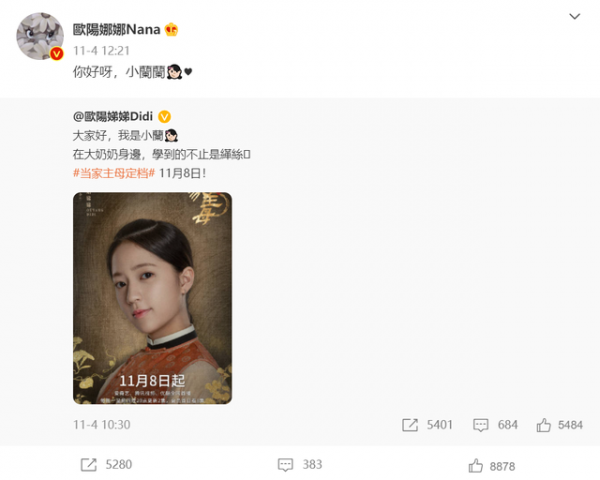The width and height of the screenshot is (600, 480).
Task: Click the 5280 repost count
Action: pos(119,465)
